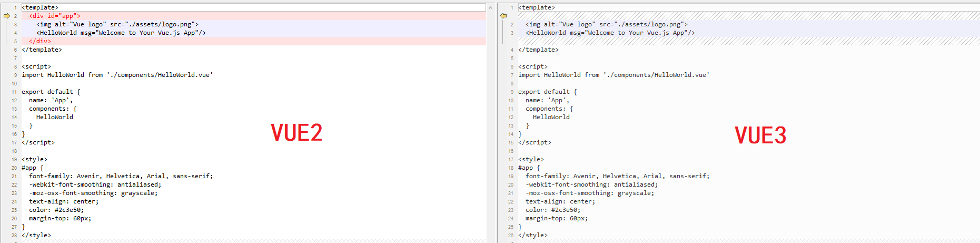
Task: Click line 6 <script> opening tag
Action: (x=533, y=66)
